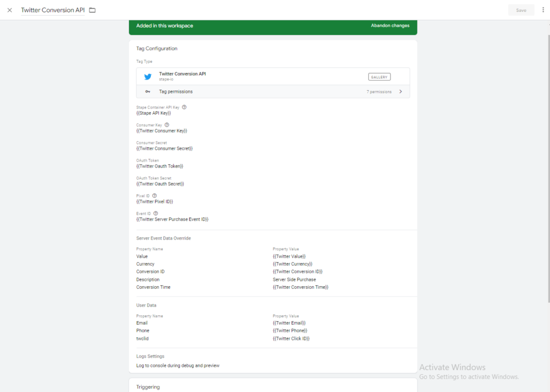Show the Consumer Key help tooltip
Screen dimensions: 550x392
coord(167,125)
